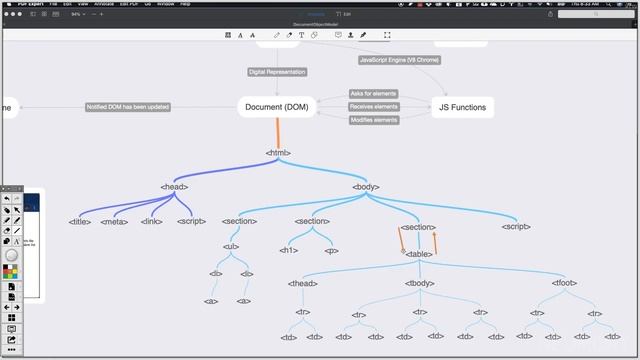Click the new page icon in palette
This screenshot has height=360, width=640.
click(x=11, y=287)
